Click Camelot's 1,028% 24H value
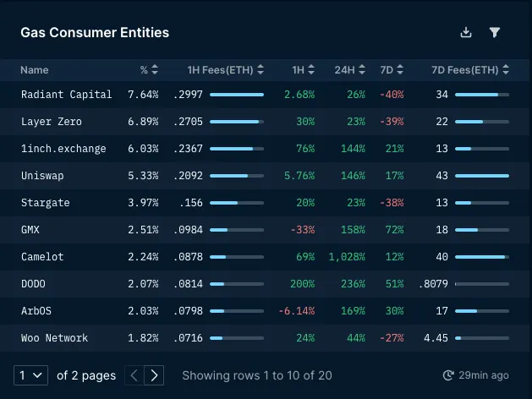532x399 pixels. [x=347, y=257]
